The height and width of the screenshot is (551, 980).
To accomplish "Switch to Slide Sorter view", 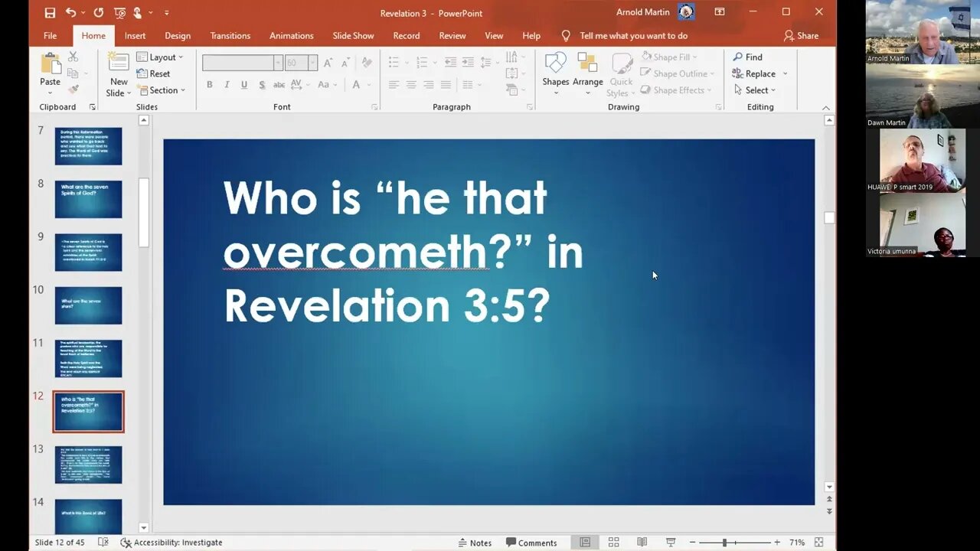I will pos(613,542).
